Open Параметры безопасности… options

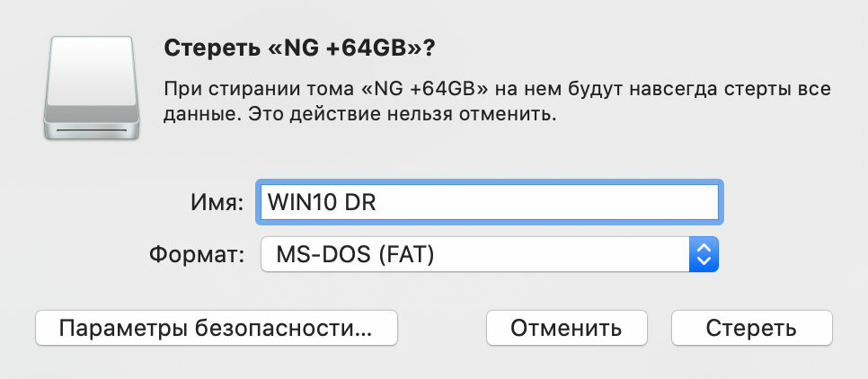point(216,328)
